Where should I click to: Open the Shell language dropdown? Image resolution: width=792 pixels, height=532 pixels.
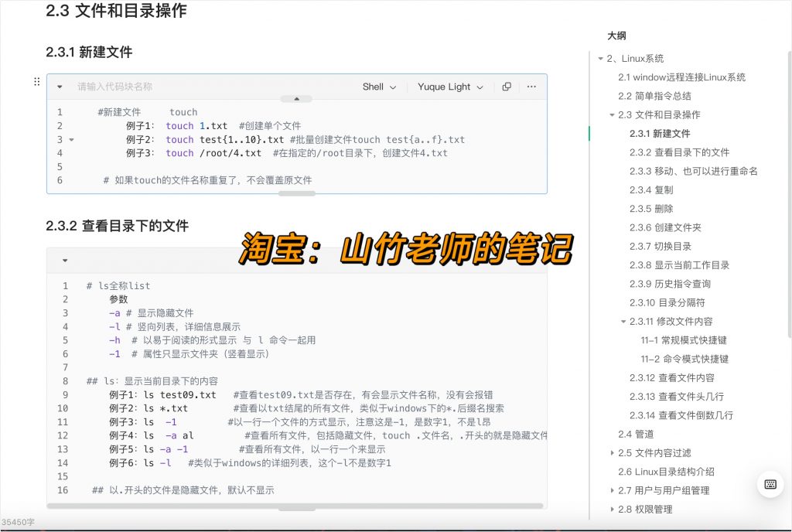(x=378, y=87)
